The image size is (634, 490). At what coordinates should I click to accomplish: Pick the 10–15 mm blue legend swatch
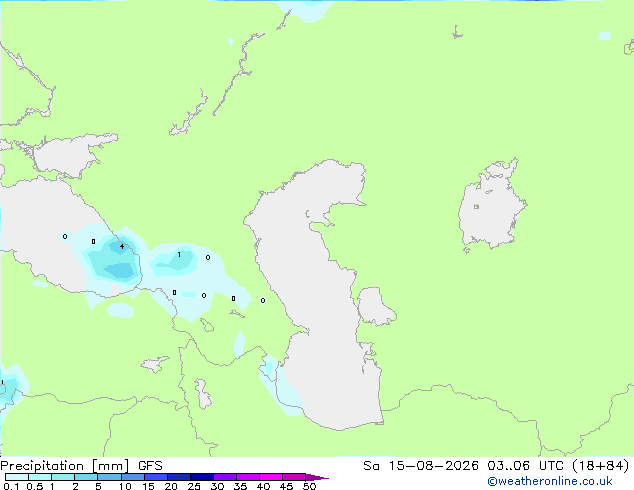133,477
